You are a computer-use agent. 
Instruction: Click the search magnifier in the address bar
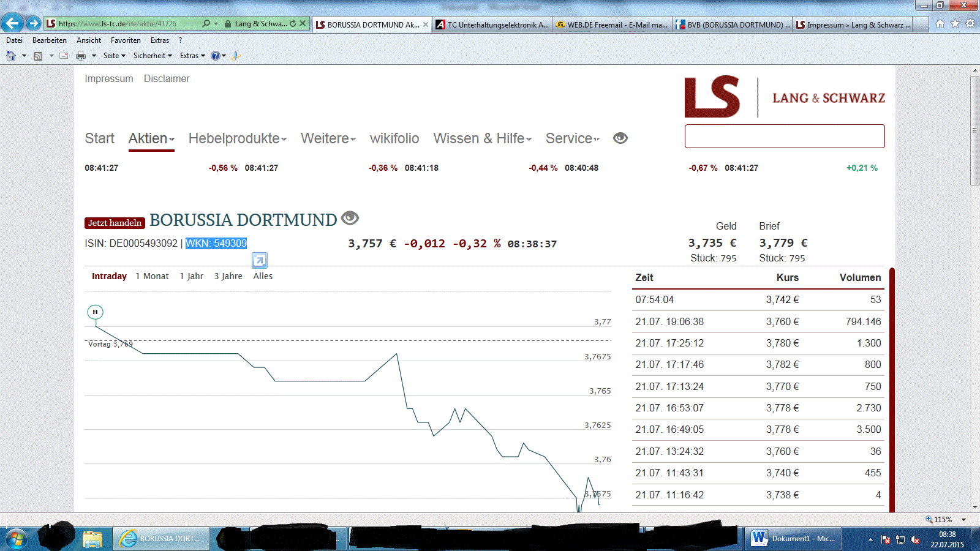[206, 24]
